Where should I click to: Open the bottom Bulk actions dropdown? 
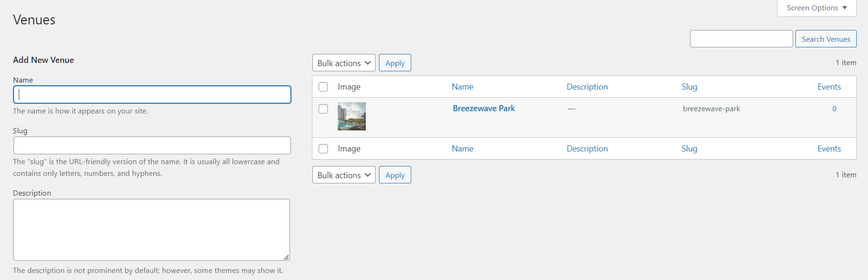[x=344, y=175]
